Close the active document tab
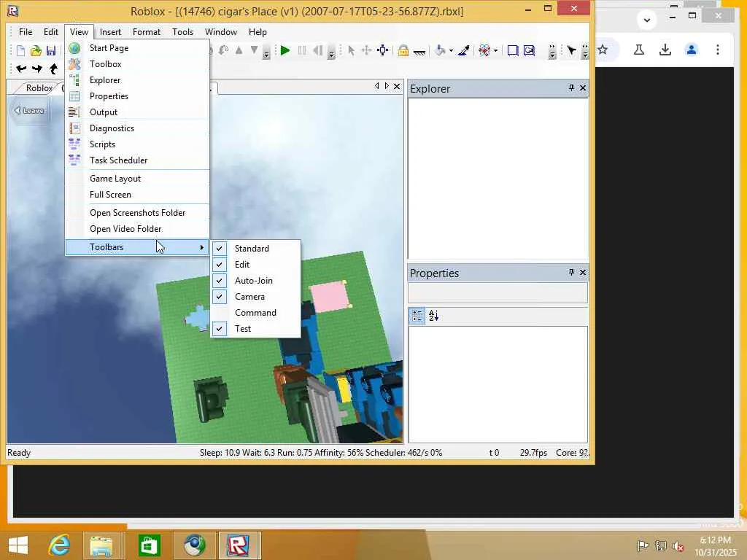747x560 pixels. click(397, 86)
